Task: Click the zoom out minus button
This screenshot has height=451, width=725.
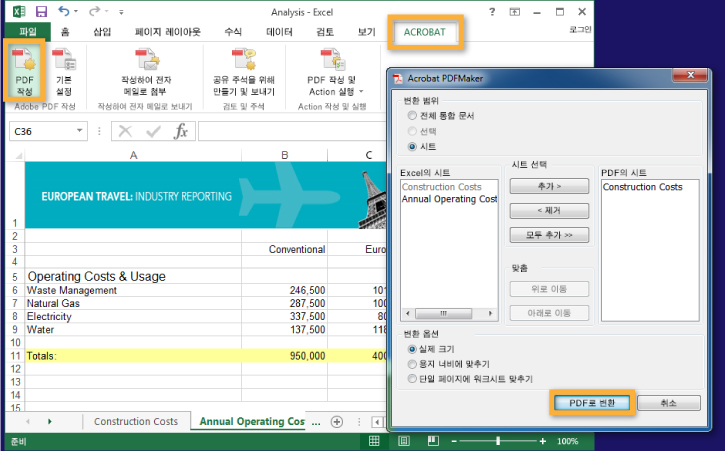Action: click(x=455, y=441)
